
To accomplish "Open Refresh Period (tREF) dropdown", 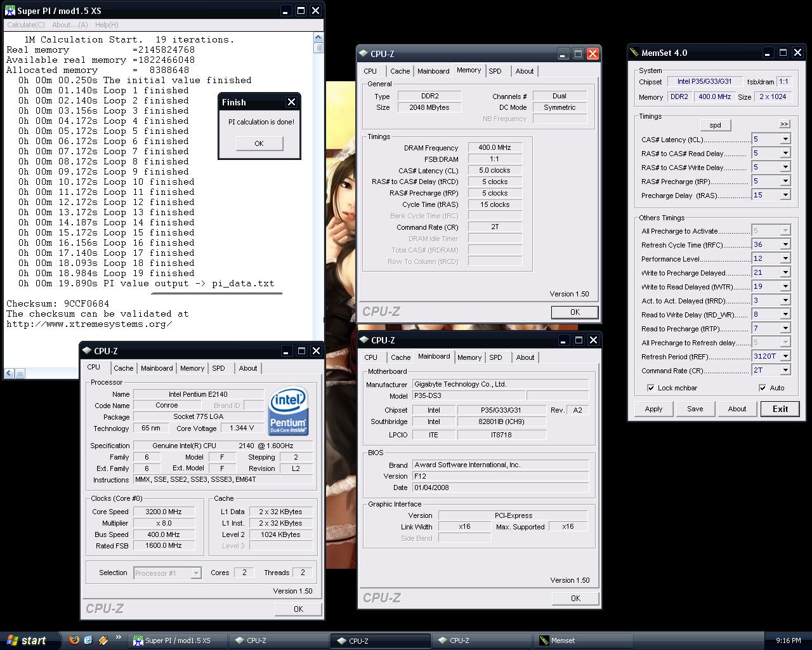I will tap(785, 356).
